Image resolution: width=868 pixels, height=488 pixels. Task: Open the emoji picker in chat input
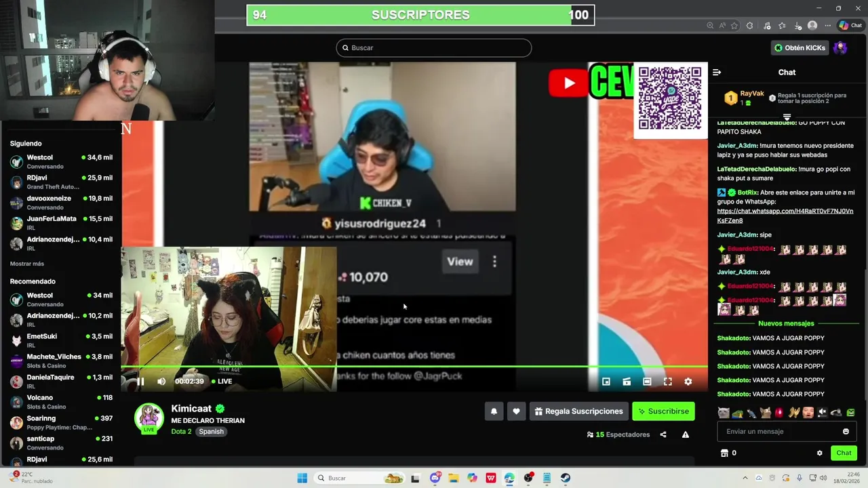[846, 432]
